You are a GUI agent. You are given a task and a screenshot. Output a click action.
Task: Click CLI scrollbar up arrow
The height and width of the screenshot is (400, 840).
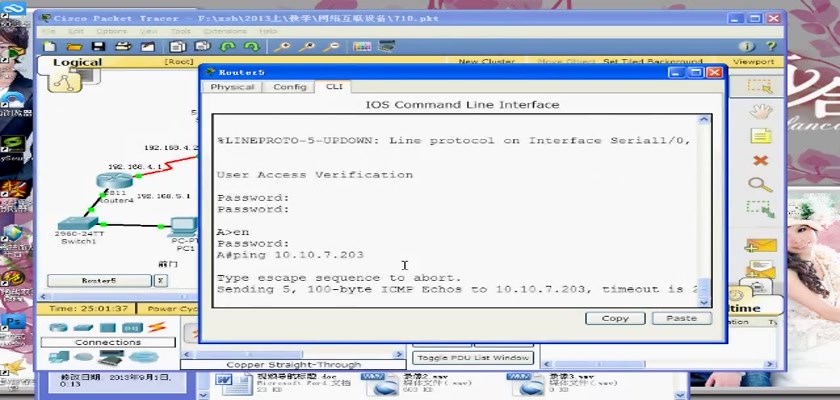(x=704, y=120)
